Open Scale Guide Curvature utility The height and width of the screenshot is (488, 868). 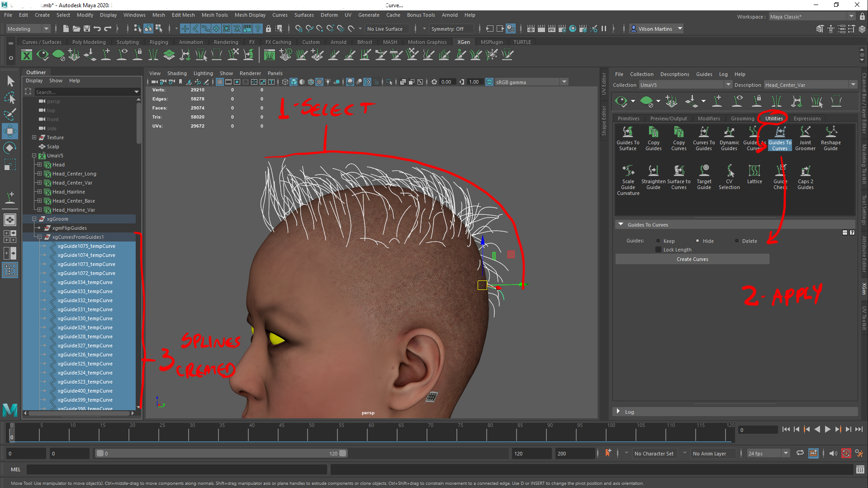point(628,180)
